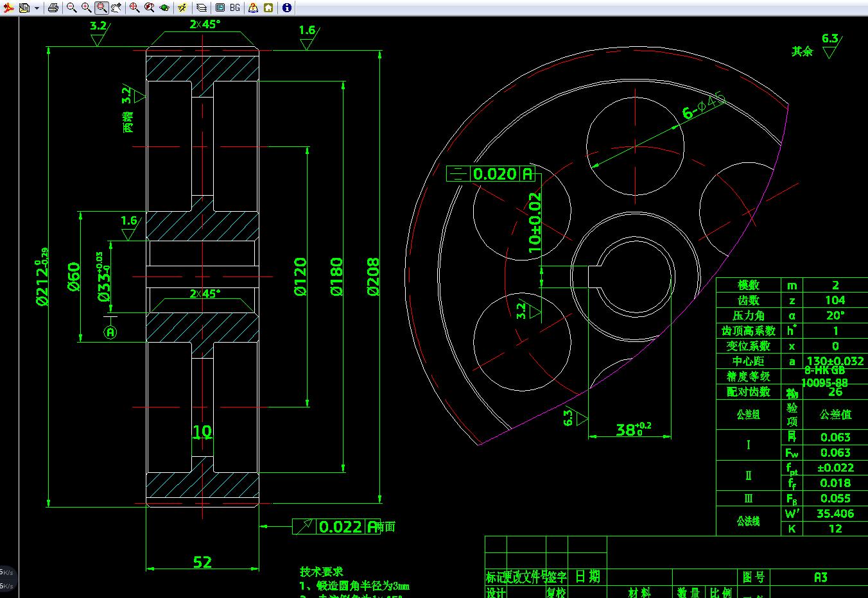
Task: Click the ±0.022 tolerance value cell
Action: (835, 468)
